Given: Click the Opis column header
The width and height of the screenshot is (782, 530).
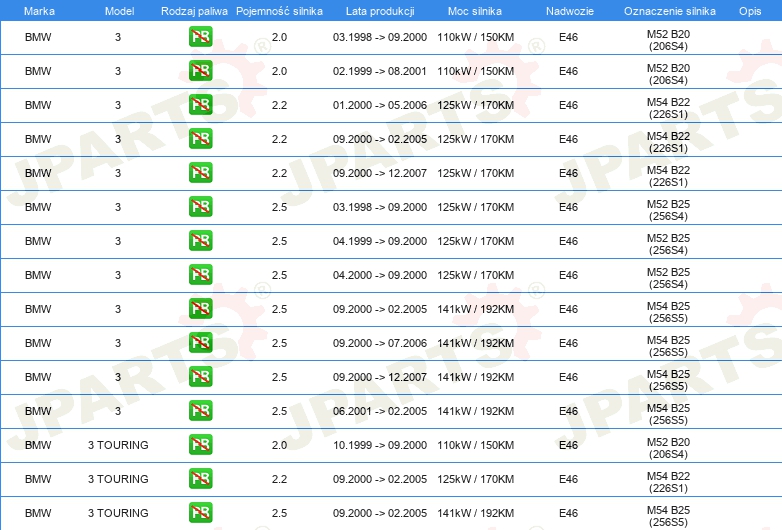Looking at the screenshot, I should coord(750,11).
